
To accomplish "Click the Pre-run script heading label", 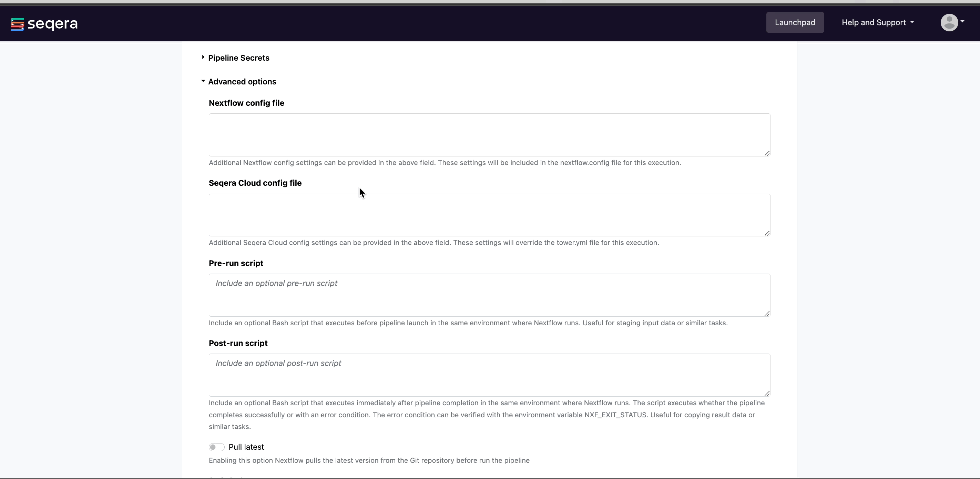I will click(x=236, y=263).
